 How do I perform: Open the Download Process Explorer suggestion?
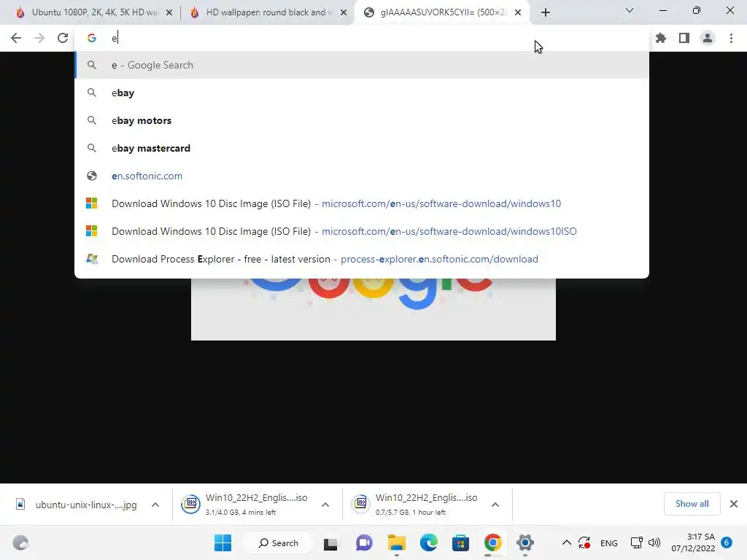coord(362,259)
